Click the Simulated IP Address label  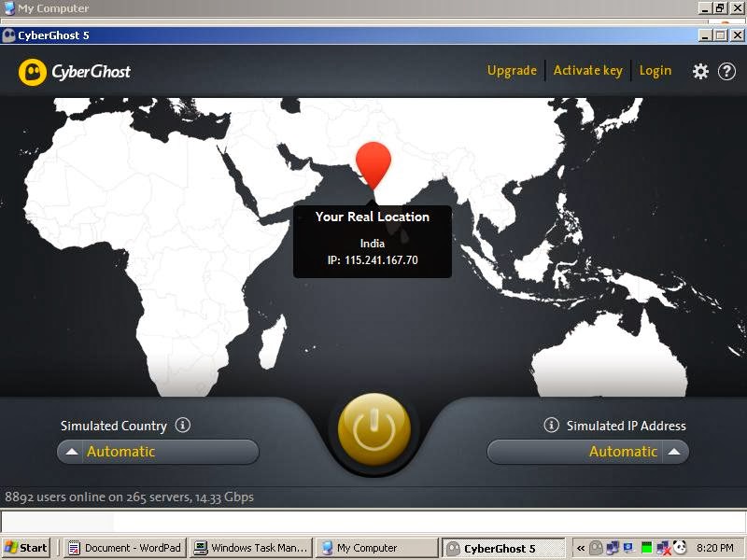[626, 426]
